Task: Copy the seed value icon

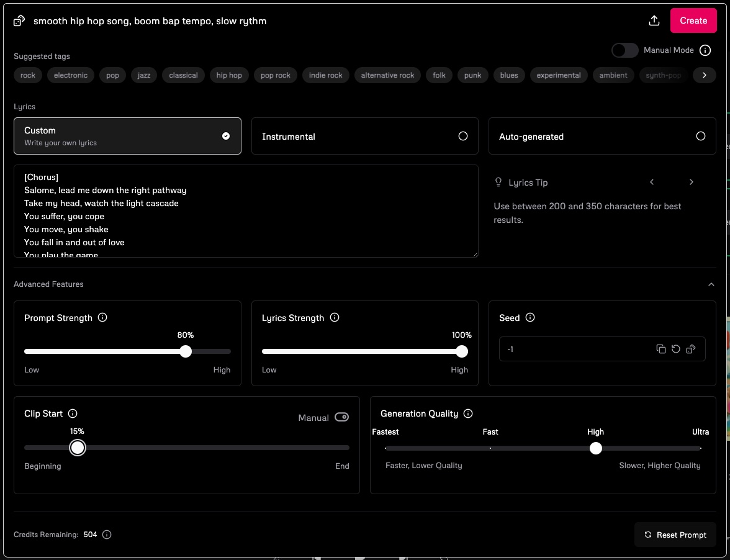Action: coord(661,349)
